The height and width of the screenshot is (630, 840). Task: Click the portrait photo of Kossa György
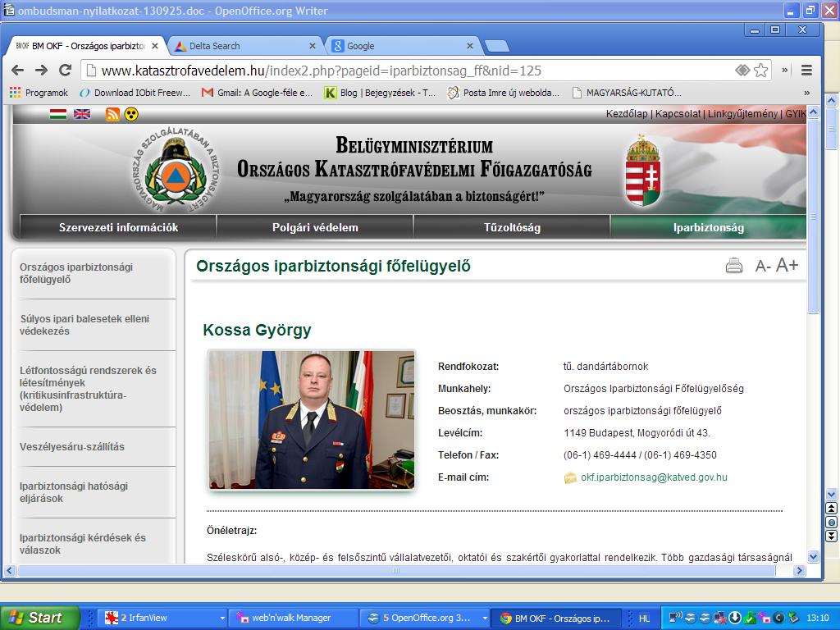click(x=312, y=419)
